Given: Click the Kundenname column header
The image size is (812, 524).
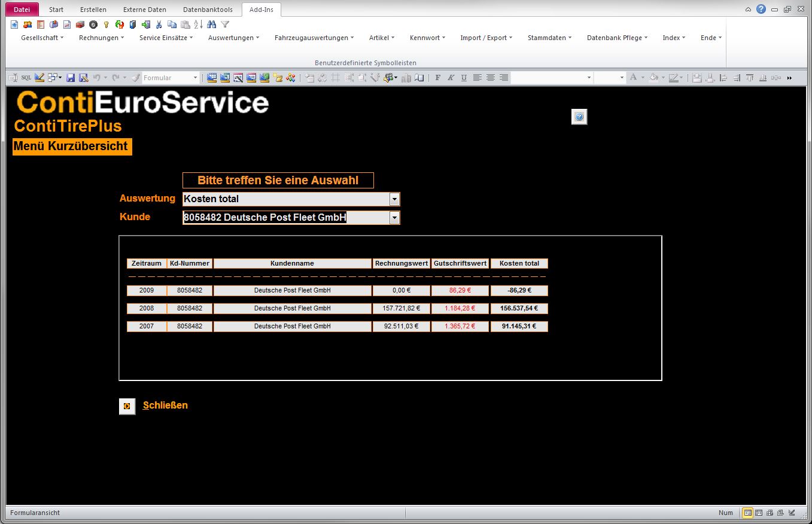Looking at the screenshot, I should (x=293, y=263).
